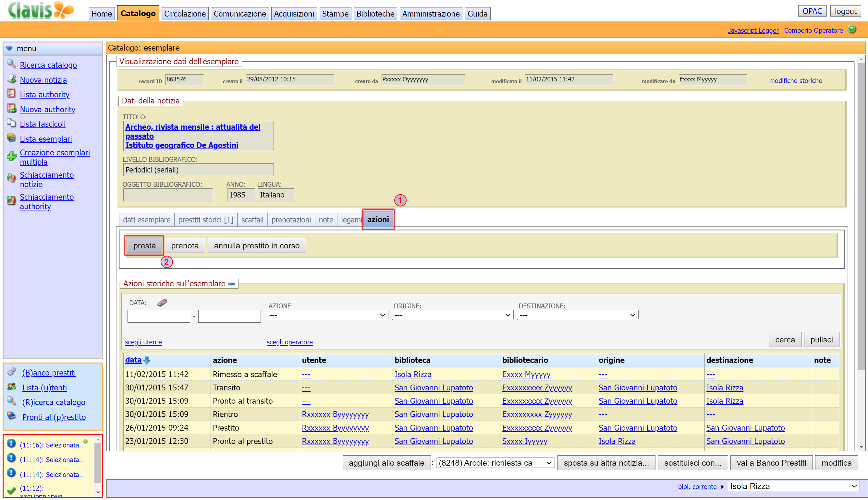The height and width of the screenshot is (500, 868).
Task: Sort table by data column arrow
Action: (147, 360)
